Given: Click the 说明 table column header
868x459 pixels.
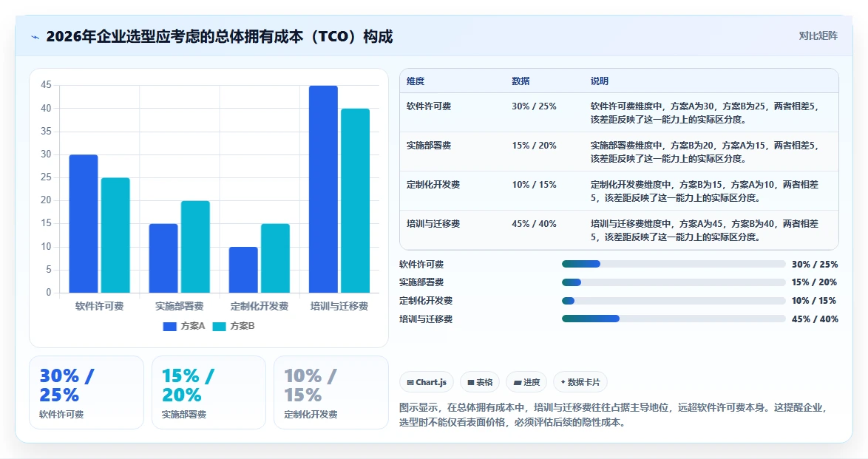Looking at the screenshot, I should 600,81.
